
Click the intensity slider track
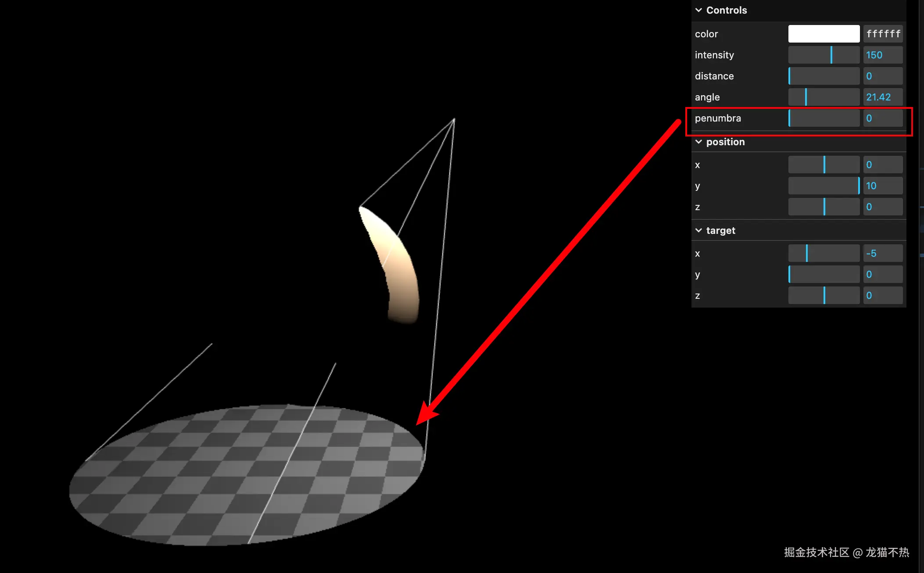pos(824,55)
